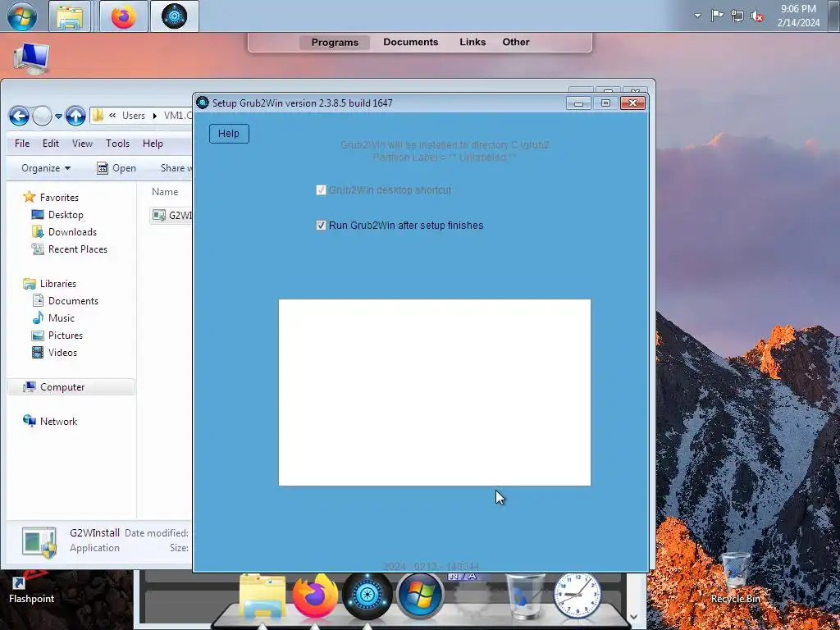Click the Action Center flag icon
The height and width of the screenshot is (630, 840).
coord(717,16)
